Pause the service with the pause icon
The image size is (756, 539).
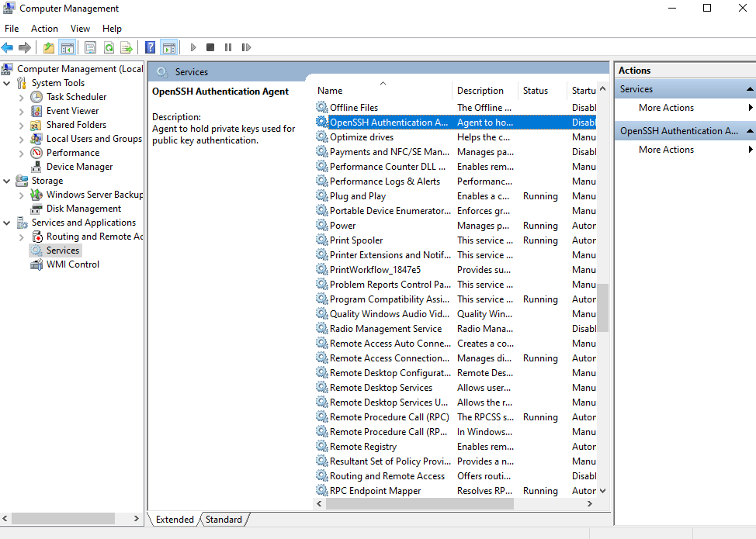tap(228, 47)
